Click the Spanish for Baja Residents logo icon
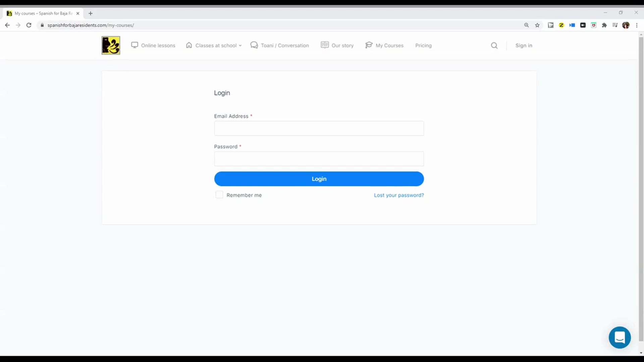The image size is (644, 362). point(111,45)
